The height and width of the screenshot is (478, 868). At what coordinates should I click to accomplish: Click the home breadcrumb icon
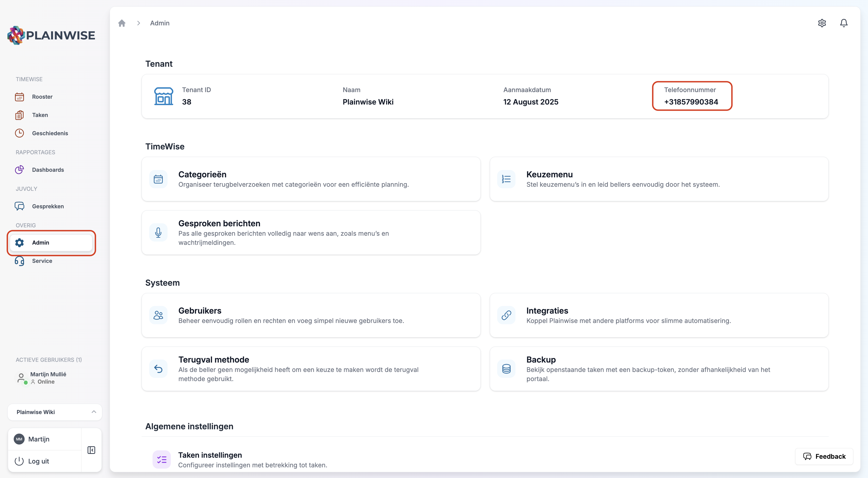tap(122, 23)
